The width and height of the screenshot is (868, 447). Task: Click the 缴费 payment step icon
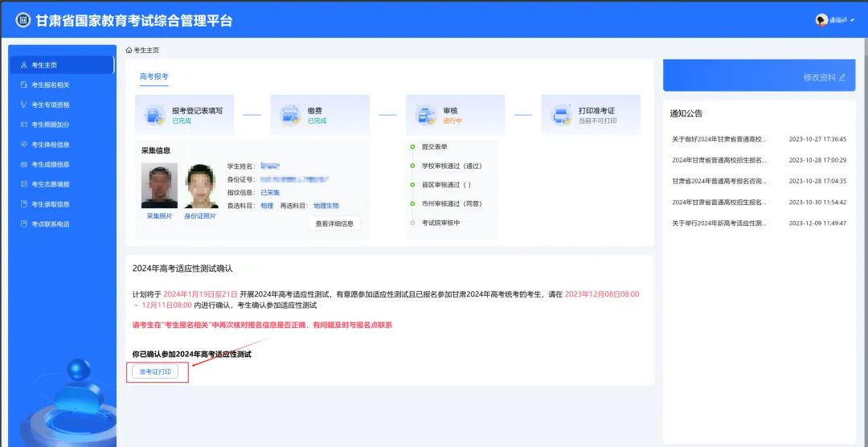tap(290, 116)
